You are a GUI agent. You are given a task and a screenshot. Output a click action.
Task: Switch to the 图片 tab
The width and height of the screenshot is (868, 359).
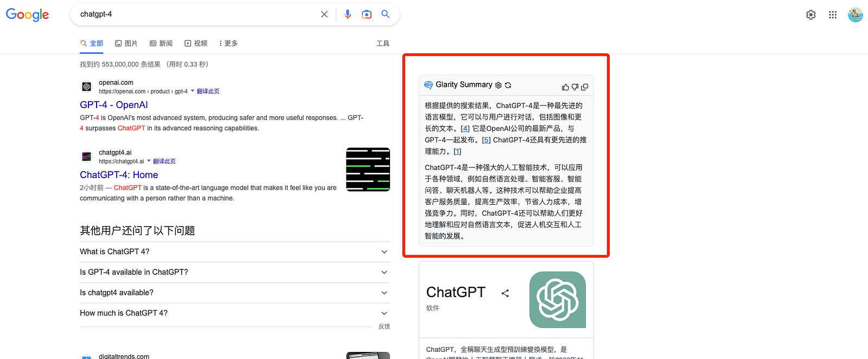126,43
